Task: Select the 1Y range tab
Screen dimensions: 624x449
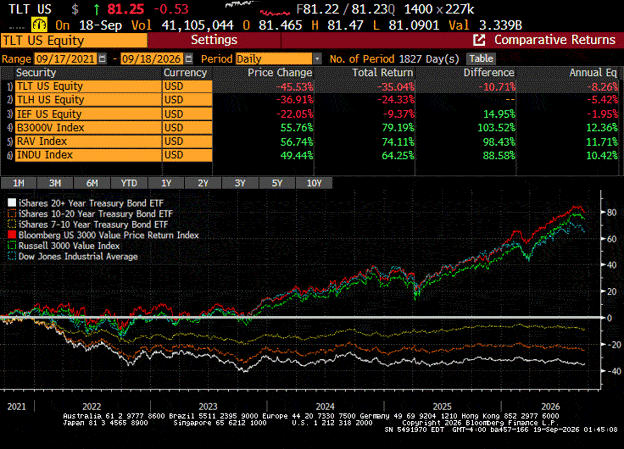Action: (x=166, y=183)
